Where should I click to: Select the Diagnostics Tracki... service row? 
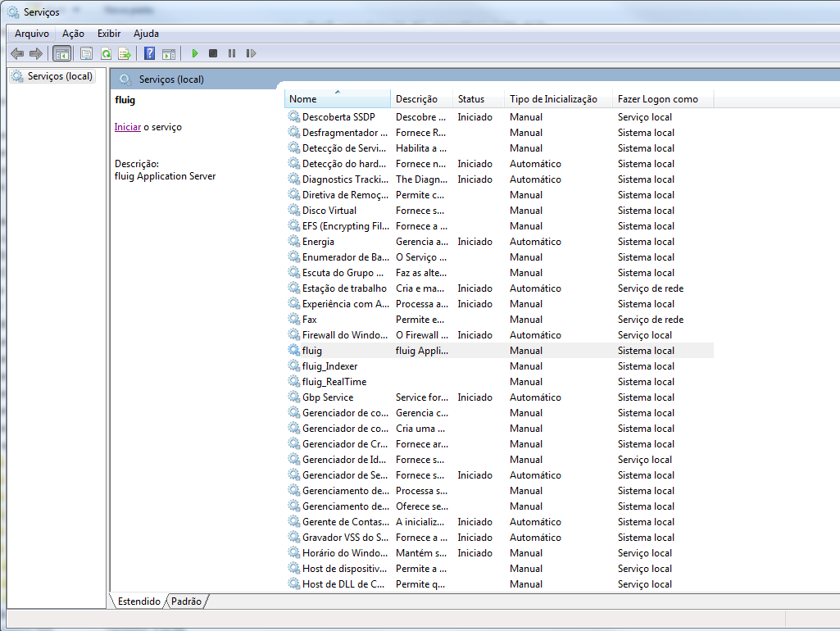pos(499,179)
